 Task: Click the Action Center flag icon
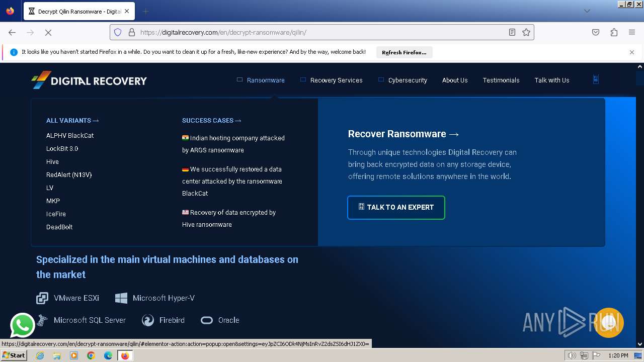[596, 355]
